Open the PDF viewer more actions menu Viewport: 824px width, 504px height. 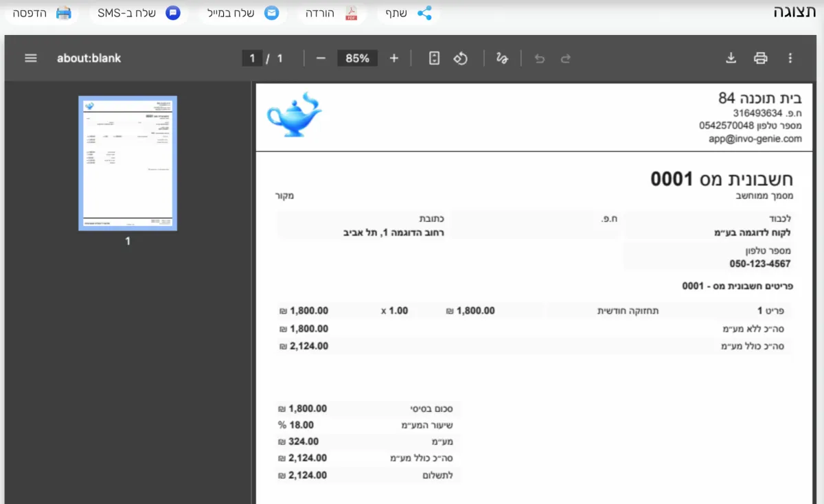(x=790, y=58)
